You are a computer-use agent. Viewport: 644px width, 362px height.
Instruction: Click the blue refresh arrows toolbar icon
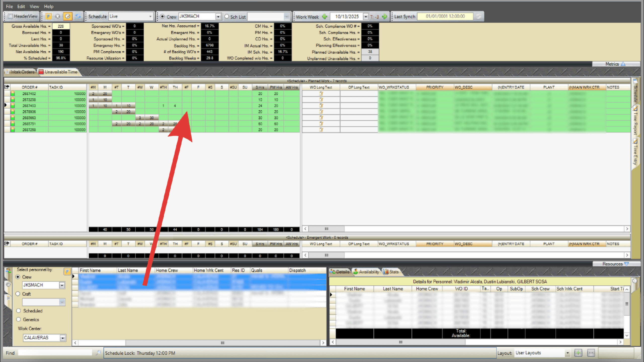[78, 16]
